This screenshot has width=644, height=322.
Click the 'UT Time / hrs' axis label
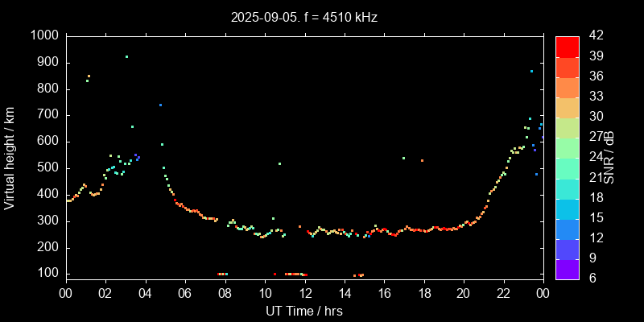tap(303, 310)
